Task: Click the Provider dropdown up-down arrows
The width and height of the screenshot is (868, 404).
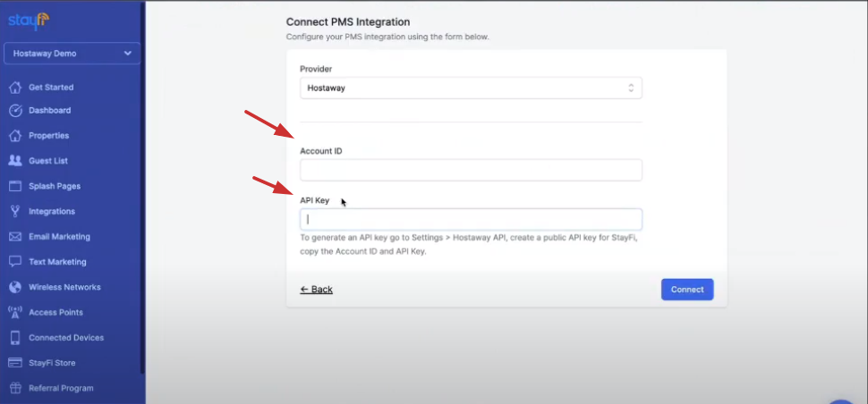Action: pos(631,88)
